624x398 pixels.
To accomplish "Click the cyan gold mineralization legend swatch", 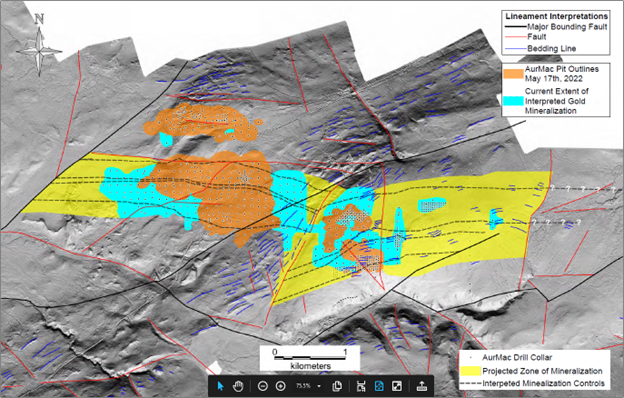I will pyautogui.click(x=513, y=101).
